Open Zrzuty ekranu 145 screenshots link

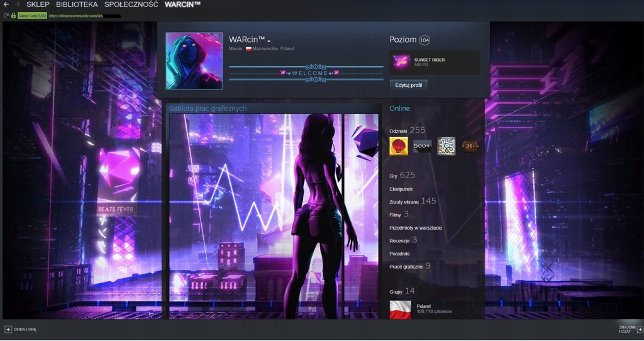tap(413, 201)
